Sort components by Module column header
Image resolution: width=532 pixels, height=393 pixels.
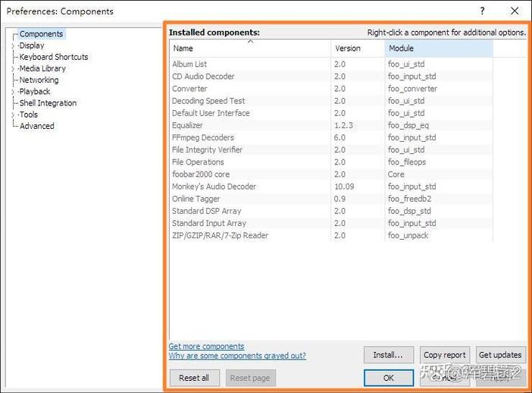pyautogui.click(x=438, y=49)
